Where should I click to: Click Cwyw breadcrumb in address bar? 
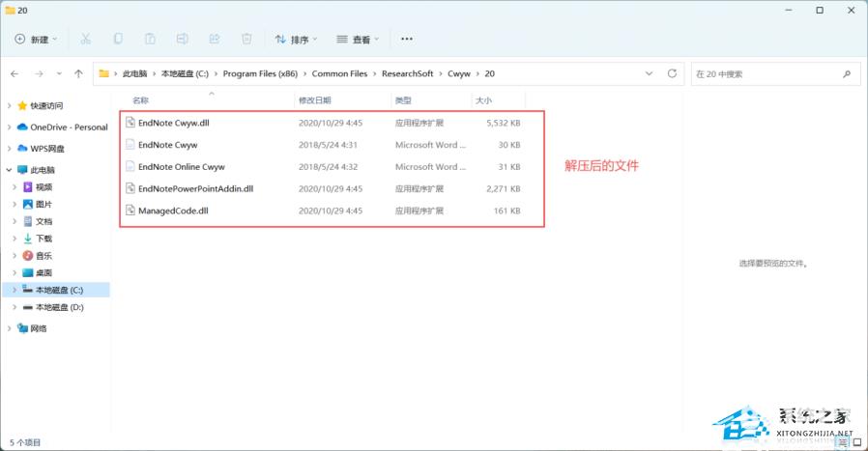point(459,73)
